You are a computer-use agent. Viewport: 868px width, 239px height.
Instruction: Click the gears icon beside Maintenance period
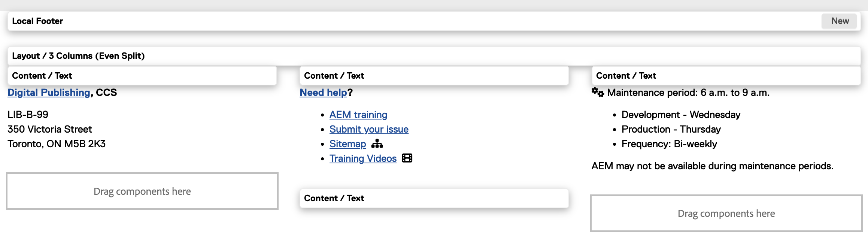point(598,92)
